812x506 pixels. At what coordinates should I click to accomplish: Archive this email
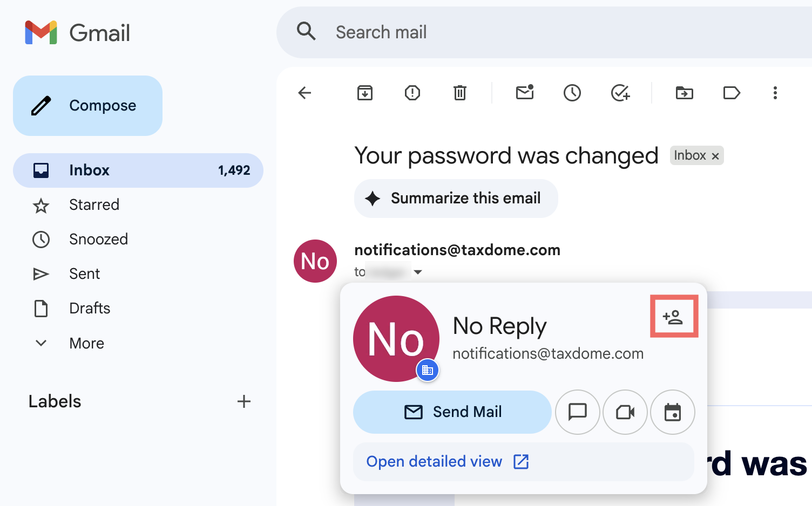pos(365,93)
